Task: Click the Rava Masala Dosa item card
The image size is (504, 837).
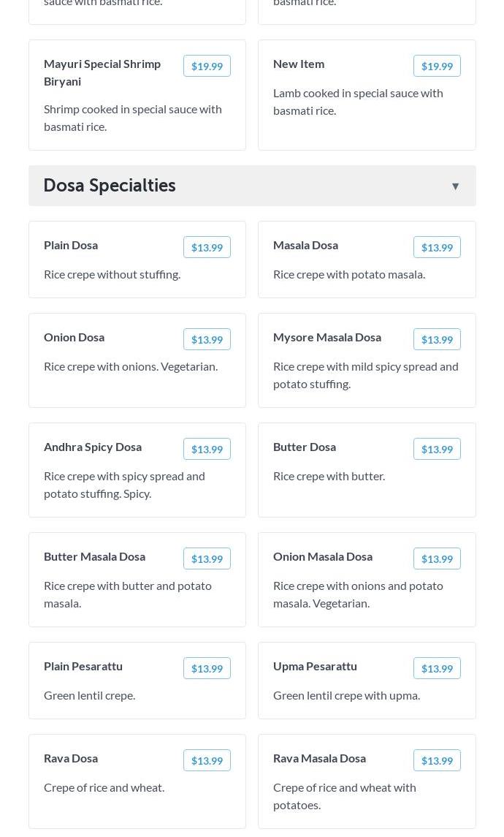Action: [367, 797]
